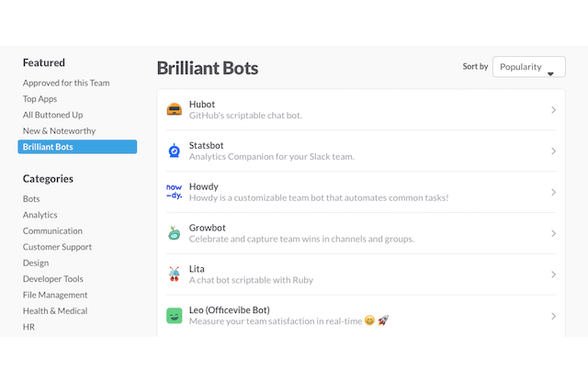Open the Howdy app title
Image resolution: width=588 pixels, height=391 pixels.
[x=204, y=186]
